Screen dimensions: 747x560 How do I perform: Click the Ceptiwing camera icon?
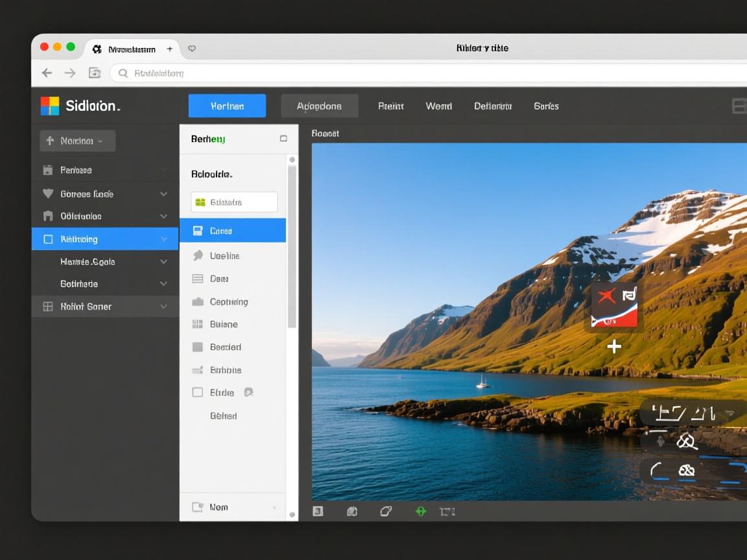(198, 301)
